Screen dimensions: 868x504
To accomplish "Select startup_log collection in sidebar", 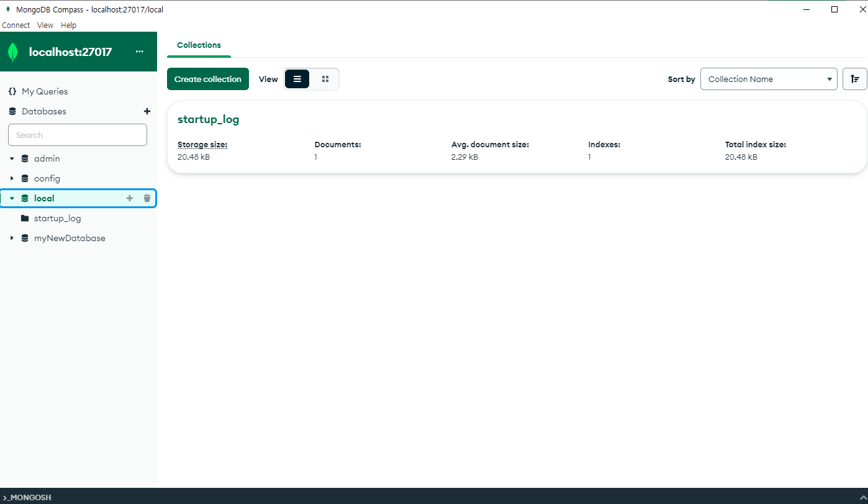I will point(58,218).
